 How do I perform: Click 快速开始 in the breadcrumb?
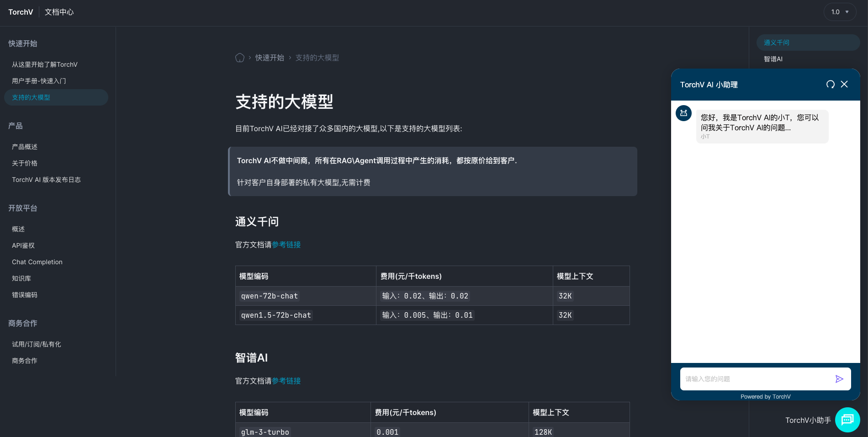coord(270,58)
